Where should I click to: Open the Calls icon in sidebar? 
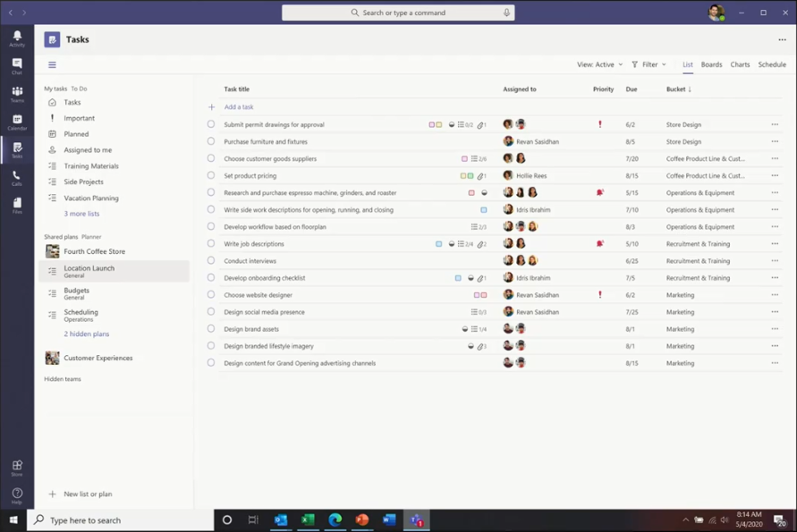(x=17, y=178)
